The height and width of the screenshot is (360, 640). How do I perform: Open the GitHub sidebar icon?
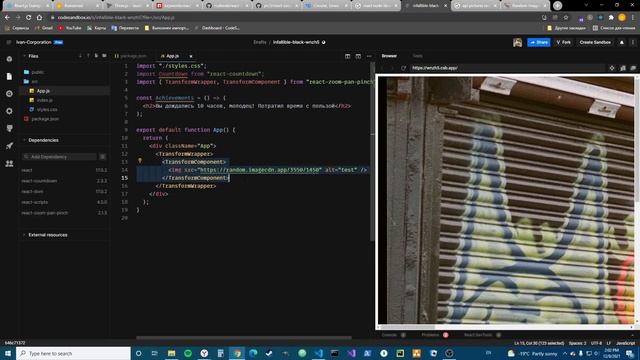point(9,128)
